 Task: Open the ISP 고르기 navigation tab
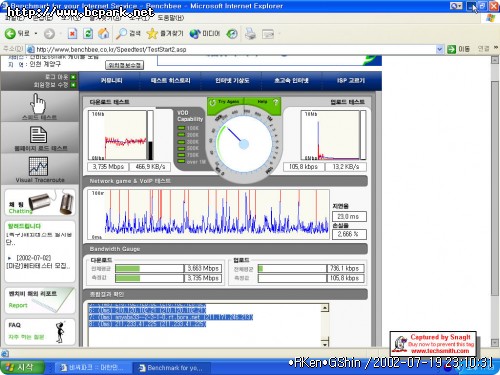click(351, 81)
